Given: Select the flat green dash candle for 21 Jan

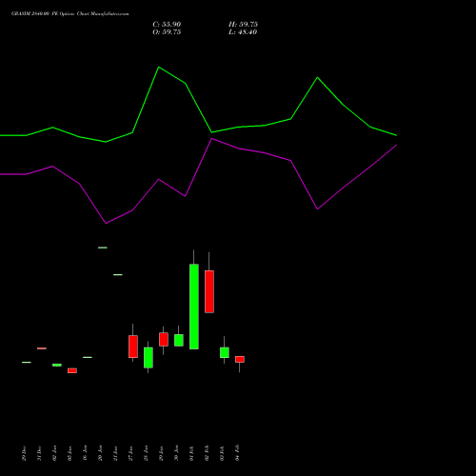Looking at the screenshot, I should (x=118, y=275).
